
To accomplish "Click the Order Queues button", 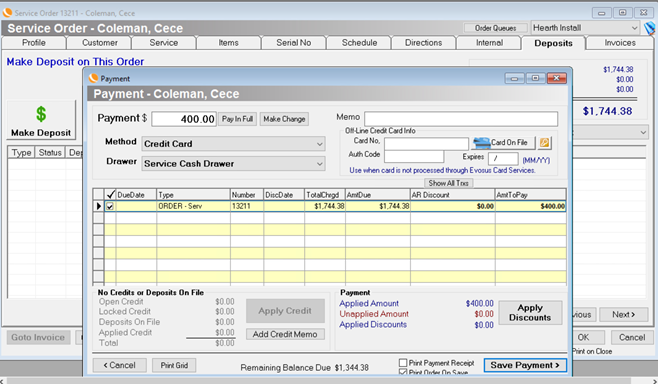I will (495, 28).
